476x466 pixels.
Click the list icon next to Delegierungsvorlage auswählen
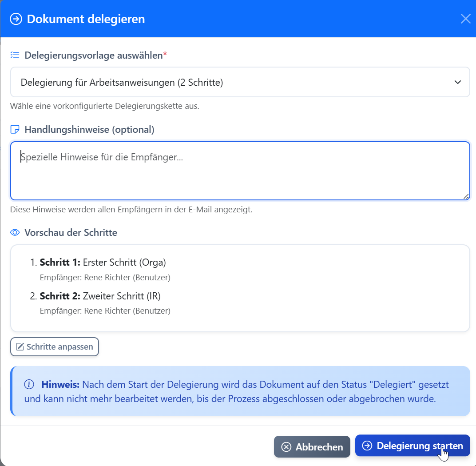(15, 54)
